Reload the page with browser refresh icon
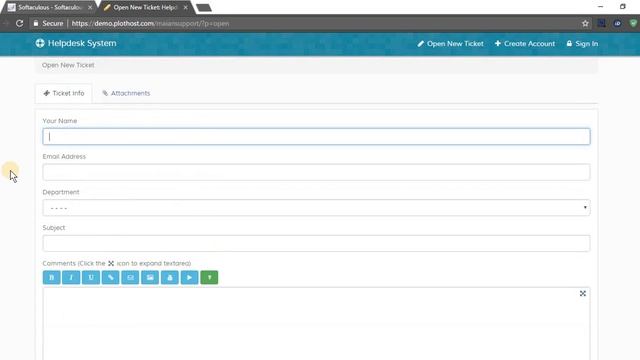This screenshot has width=640, height=360. (20, 23)
